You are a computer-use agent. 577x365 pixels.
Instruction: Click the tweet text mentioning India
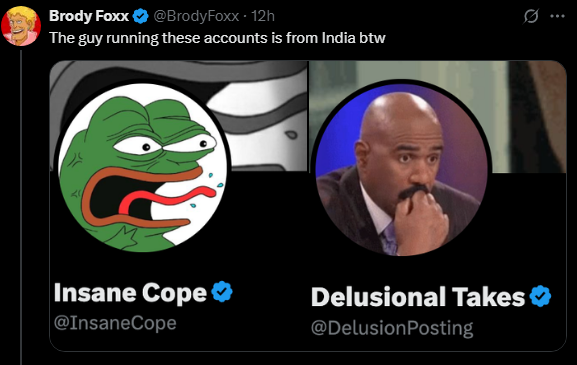[217, 38]
